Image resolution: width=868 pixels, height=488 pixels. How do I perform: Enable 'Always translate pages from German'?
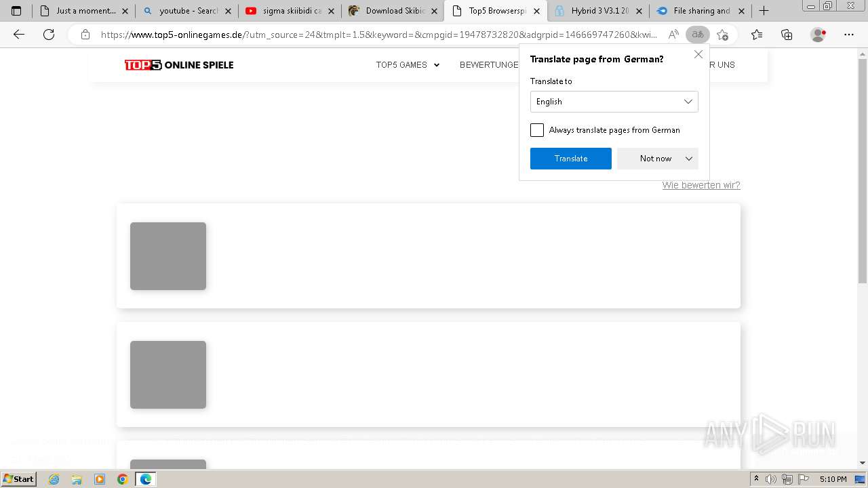coord(537,130)
